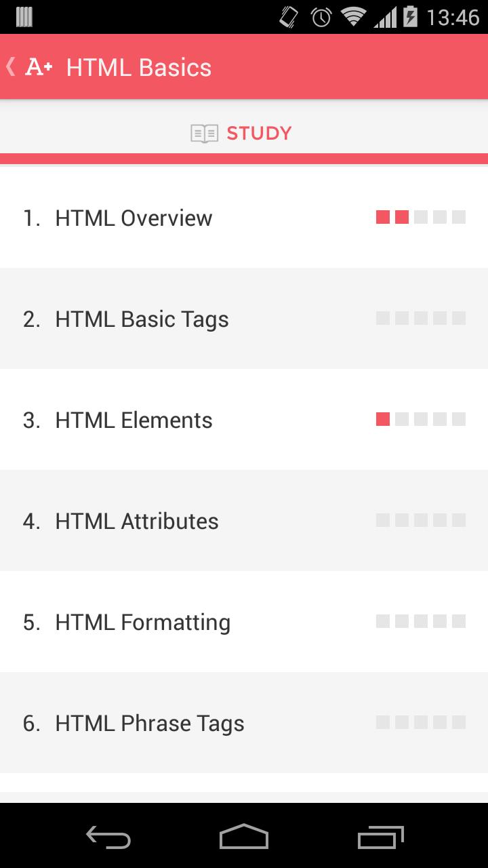Tap the A+ app logo icon

[39, 67]
